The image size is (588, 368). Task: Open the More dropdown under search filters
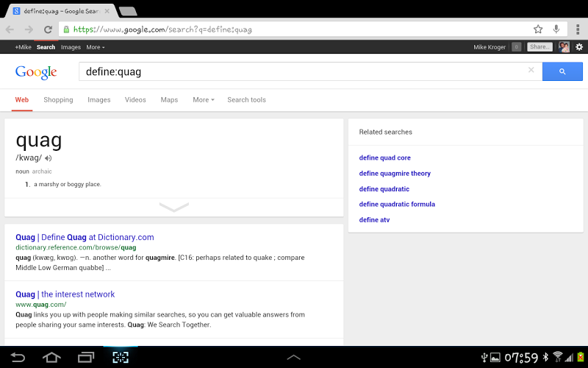tap(204, 100)
